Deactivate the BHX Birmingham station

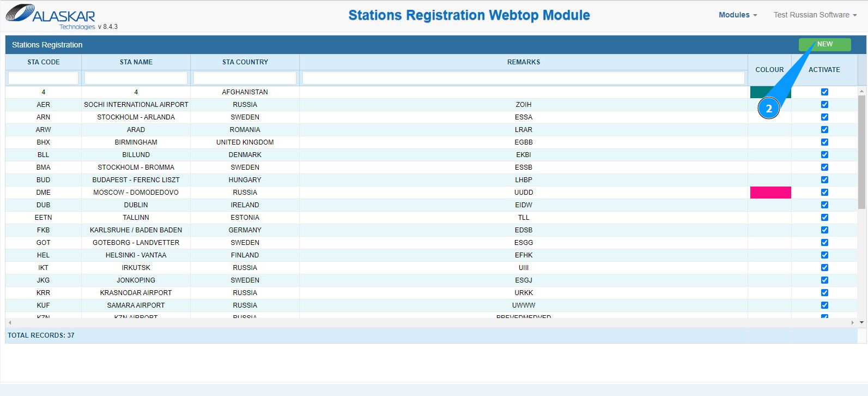click(x=824, y=142)
